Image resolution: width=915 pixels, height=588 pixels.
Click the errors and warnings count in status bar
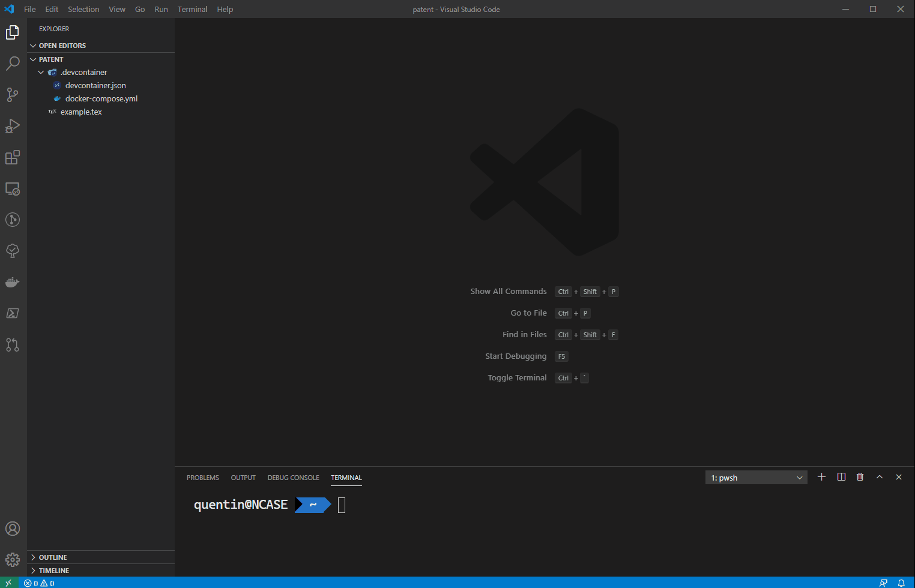tap(39, 583)
